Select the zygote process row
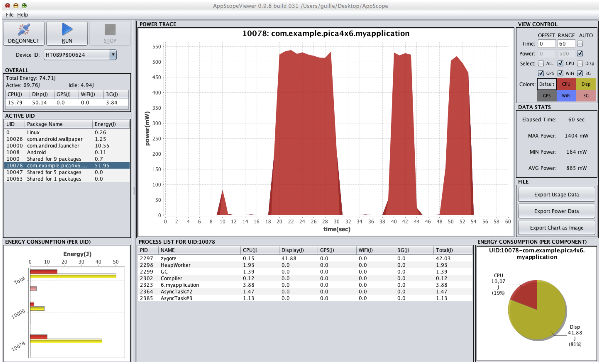The height and width of the screenshot is (364, 601). click(x=168, y=258)
